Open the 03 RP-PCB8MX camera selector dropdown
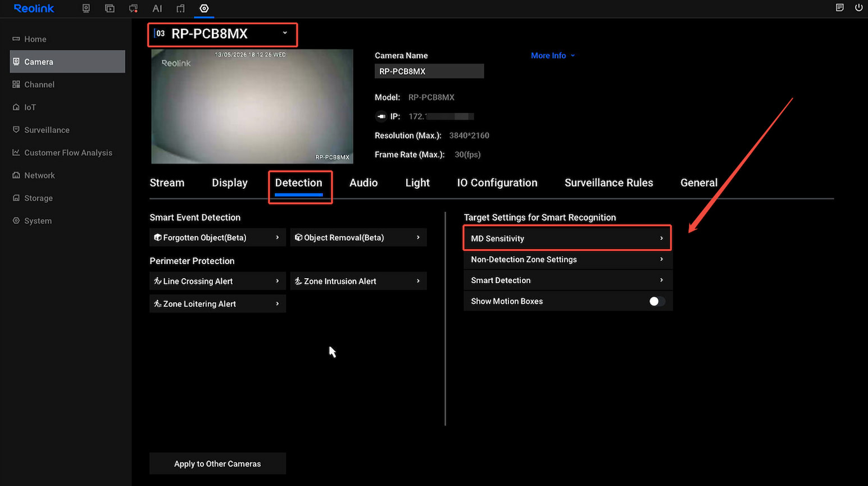The width and height of the screenshot is (868, 486). click(x=222, y=34)
